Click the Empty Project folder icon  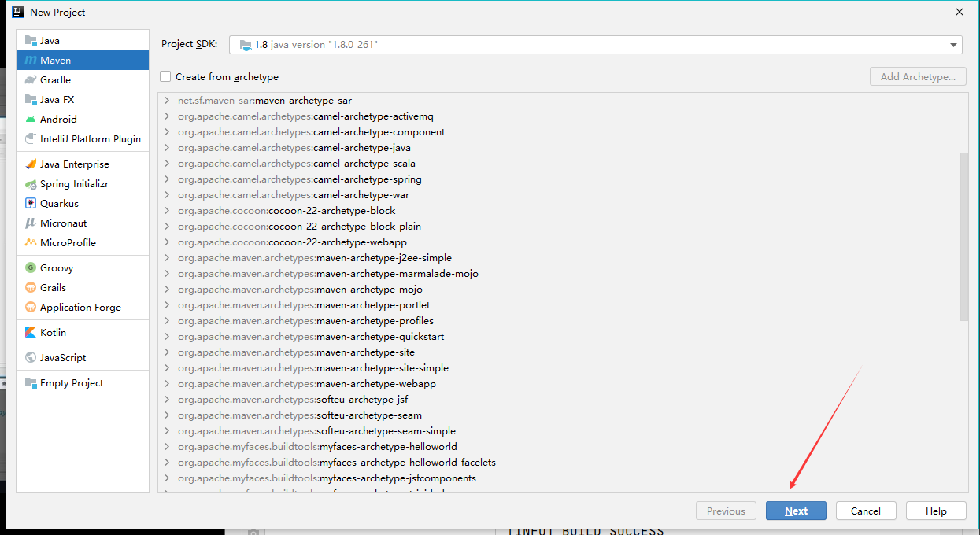31,382
